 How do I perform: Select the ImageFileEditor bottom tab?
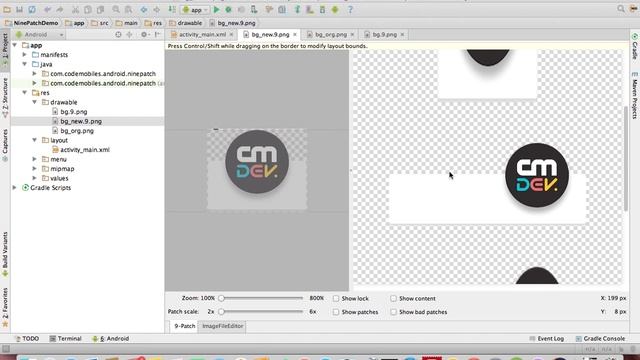coord(222,326)
